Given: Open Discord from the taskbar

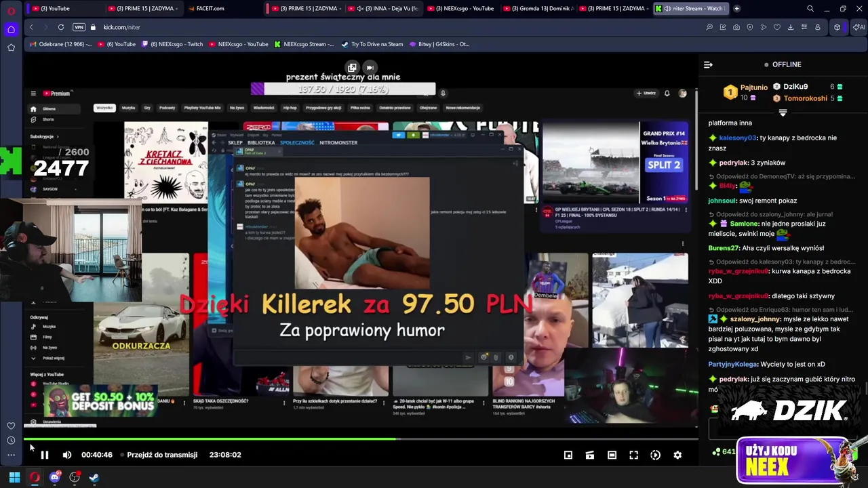Looking at the screenshot, I should (x=55, y=477).
